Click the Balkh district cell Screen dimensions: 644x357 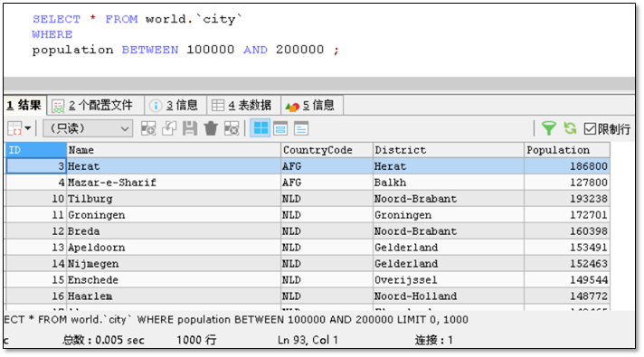coord(449,183)
